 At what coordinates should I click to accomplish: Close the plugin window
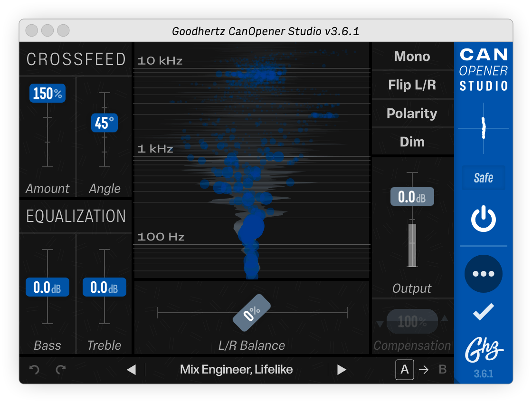point(31,30)
